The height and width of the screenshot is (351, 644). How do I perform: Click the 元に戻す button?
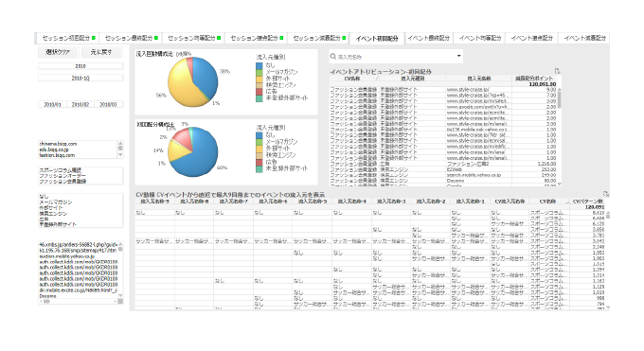click(x=101, y=52)
